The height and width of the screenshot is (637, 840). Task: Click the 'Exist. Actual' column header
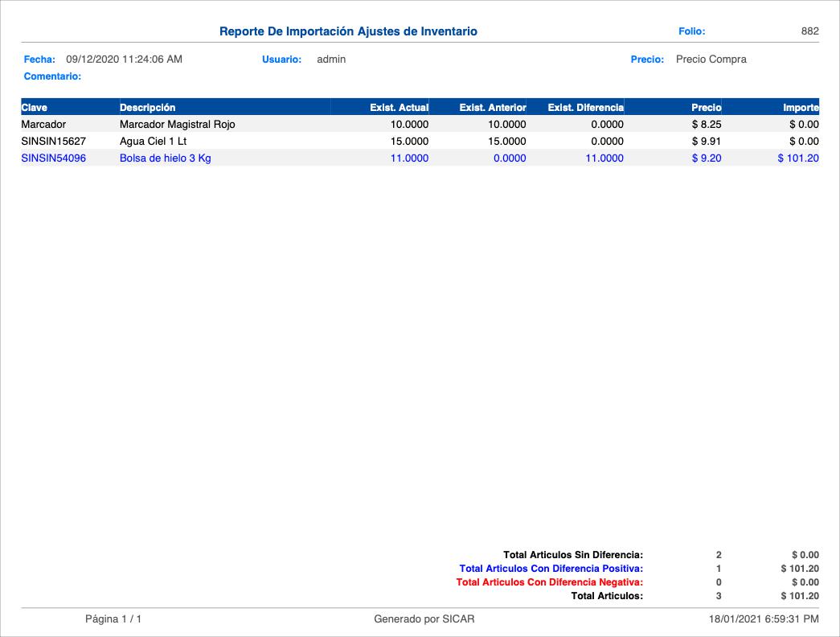point(399,107)
